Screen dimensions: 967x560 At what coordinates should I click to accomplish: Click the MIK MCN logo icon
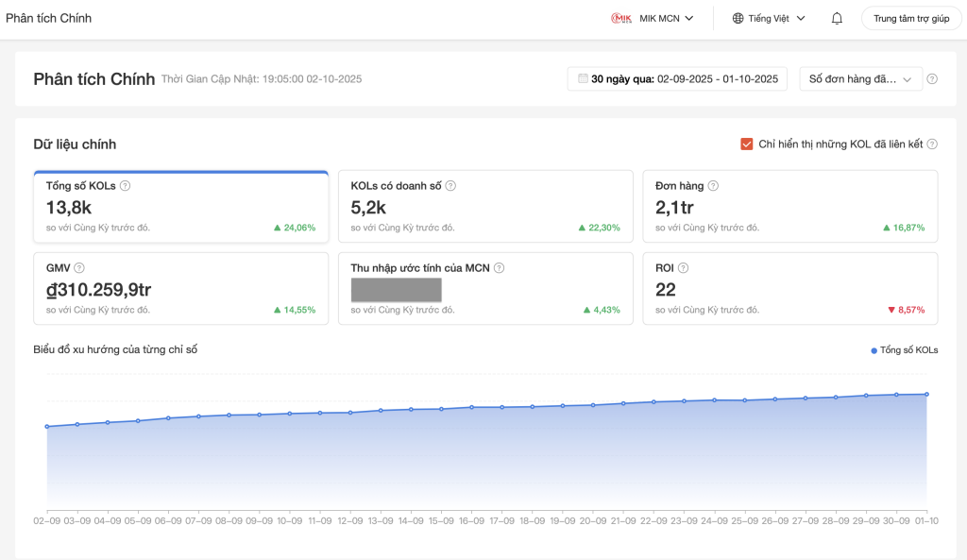[620, 18]
